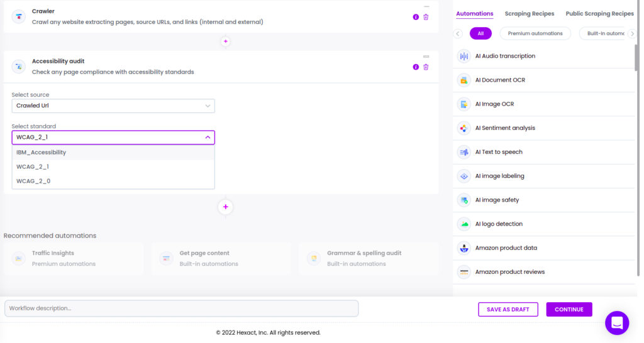
Task: Open info for the Crawler automation
Action: (416, 17)
